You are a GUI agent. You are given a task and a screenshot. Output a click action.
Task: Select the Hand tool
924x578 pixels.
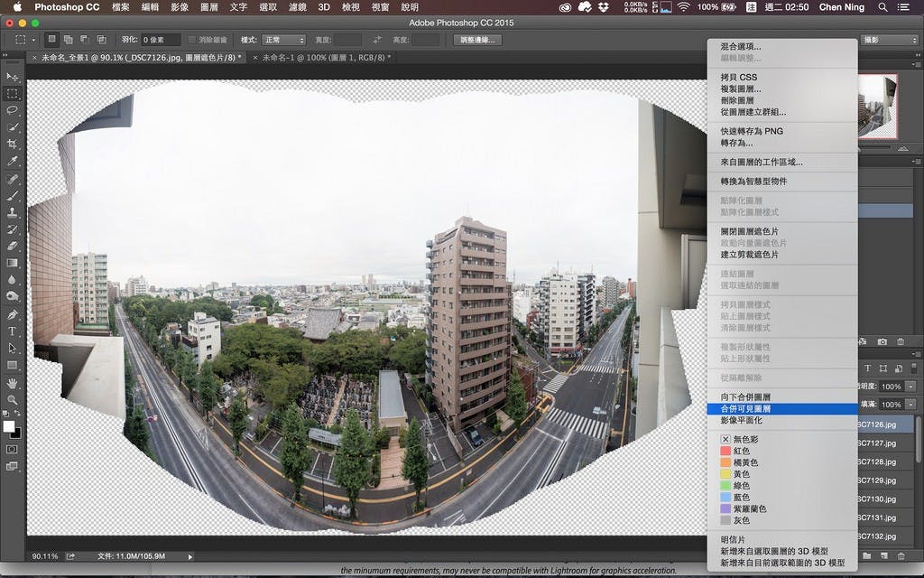tap(13, 383)
